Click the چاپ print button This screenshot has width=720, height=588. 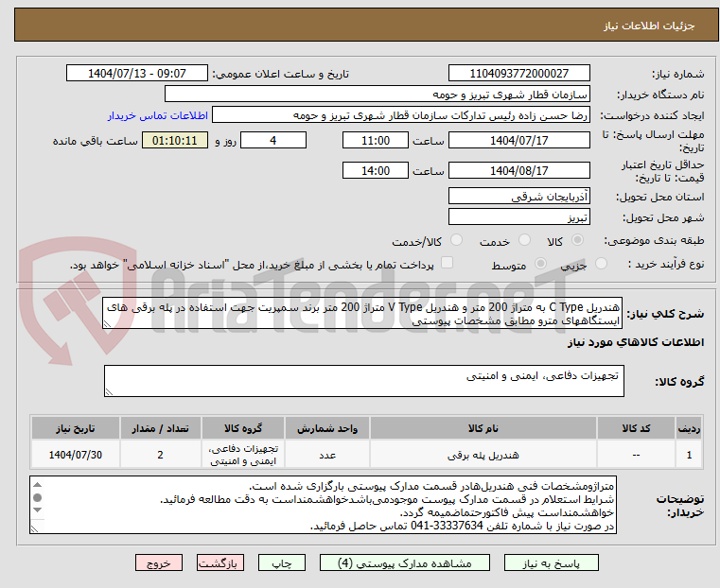[282, 562]
